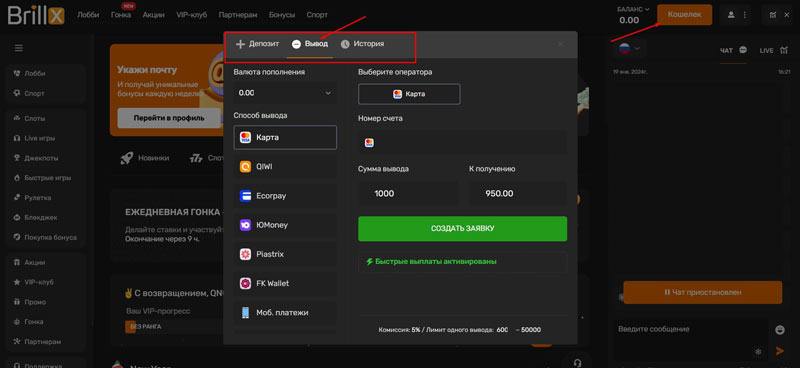The width and height of the screenshot is (800, 368).
Task: Click the Номер счета input field
Action: pyautogui.click(x=462, y=142)
